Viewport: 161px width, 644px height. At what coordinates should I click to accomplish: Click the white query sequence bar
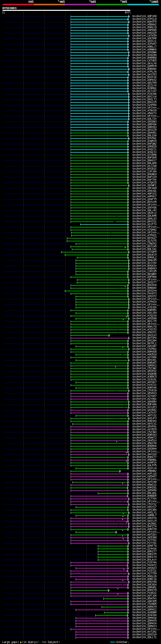click(66, 10)
